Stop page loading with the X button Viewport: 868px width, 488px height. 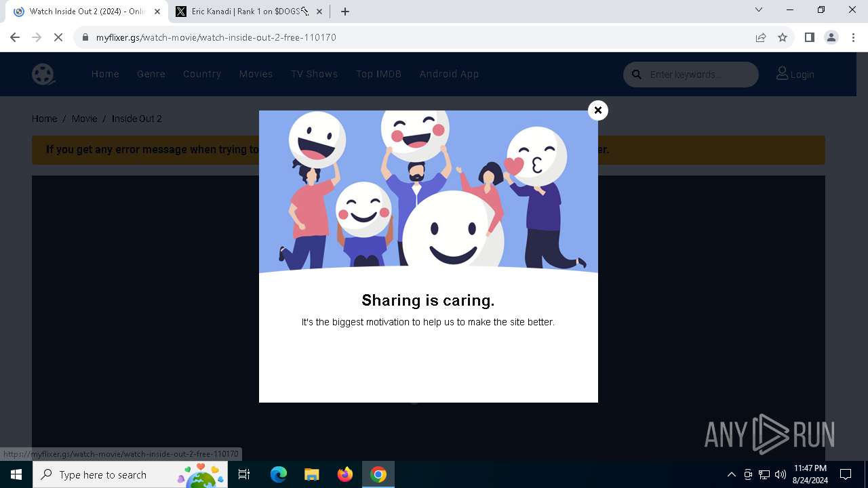click(58, 37)
